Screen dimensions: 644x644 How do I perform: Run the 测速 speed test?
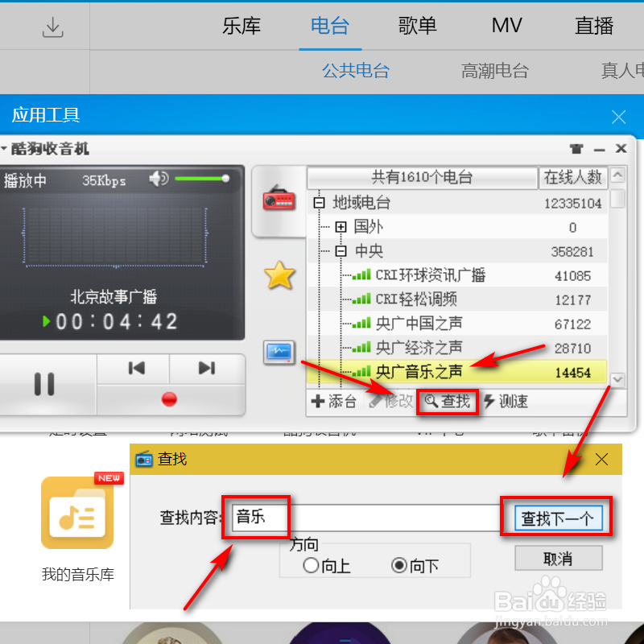pos(506,401)
